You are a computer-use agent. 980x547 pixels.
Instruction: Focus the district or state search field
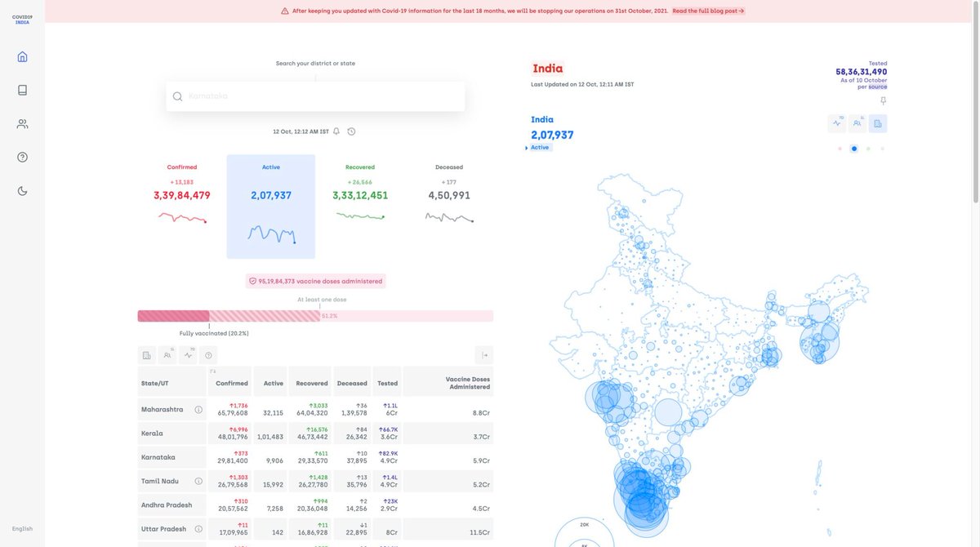[x=315, y=96]
